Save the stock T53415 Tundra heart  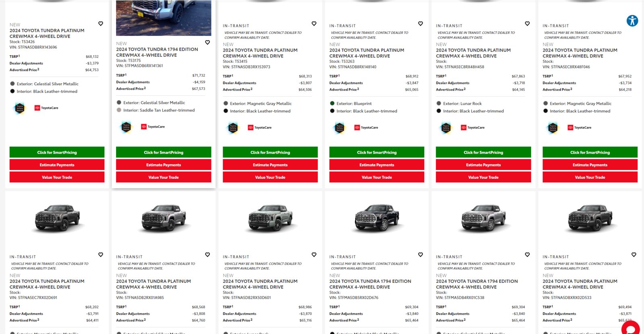coord(314,24)
